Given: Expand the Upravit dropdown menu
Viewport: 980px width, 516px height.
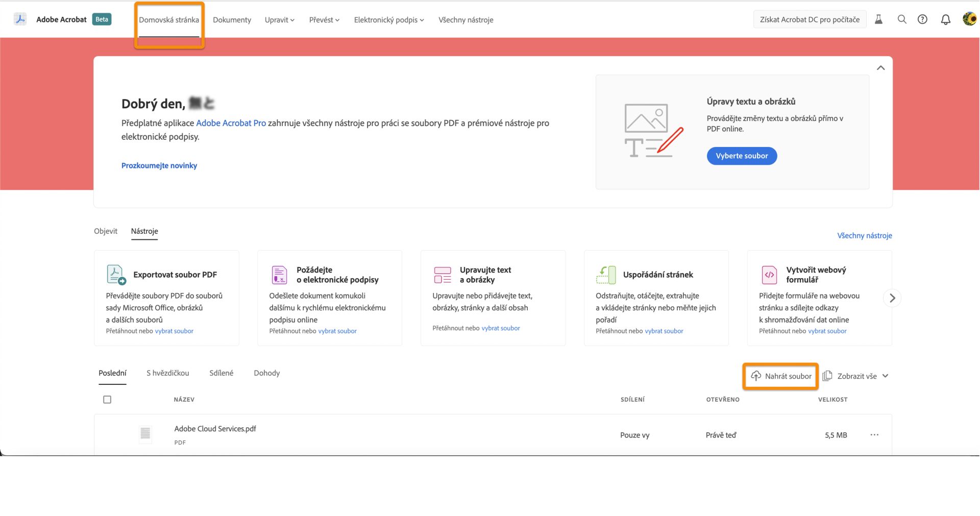Looking at the screenshot, I should pos(279,20).
